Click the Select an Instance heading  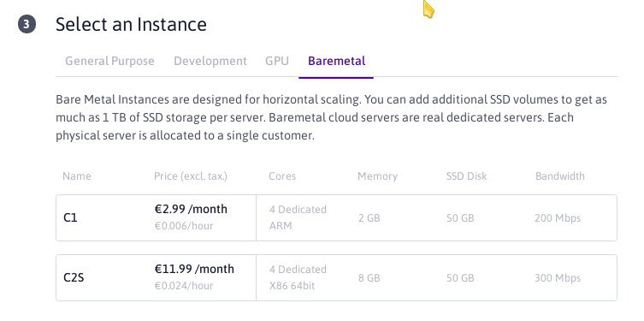coord(131,24)
